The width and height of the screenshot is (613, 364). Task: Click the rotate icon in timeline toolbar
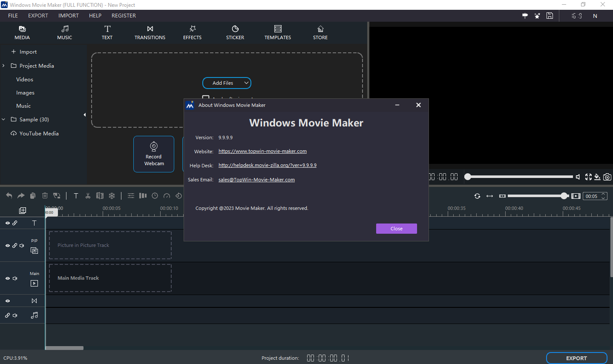(x=179, y=196)
